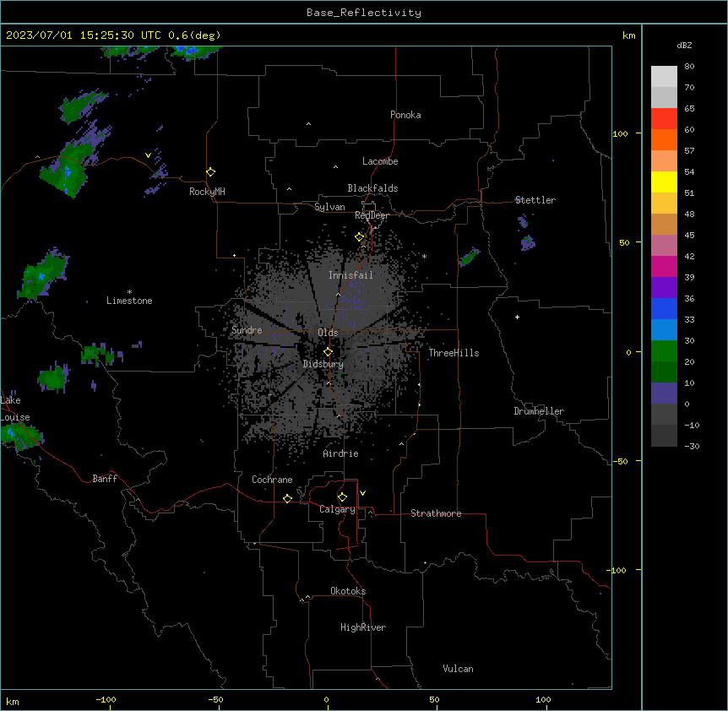
Task: Select the Calgary city label
Action: [x=337, y=509]
